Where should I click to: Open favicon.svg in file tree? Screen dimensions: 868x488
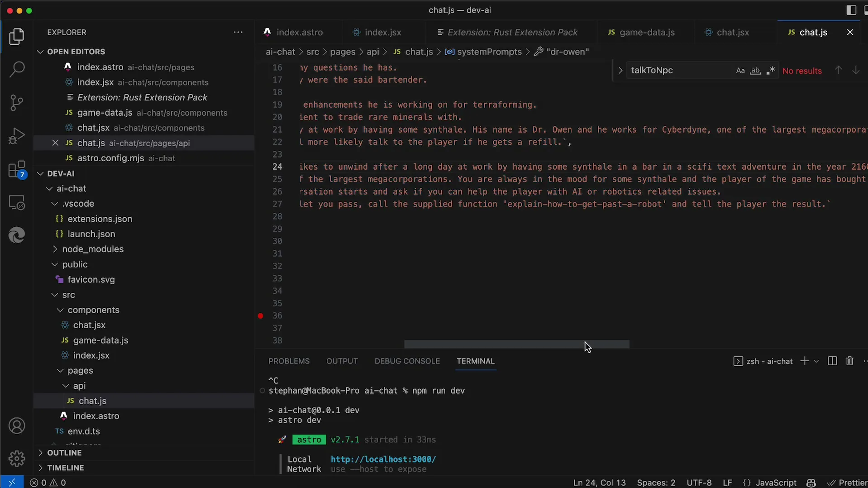pos(91,280)
